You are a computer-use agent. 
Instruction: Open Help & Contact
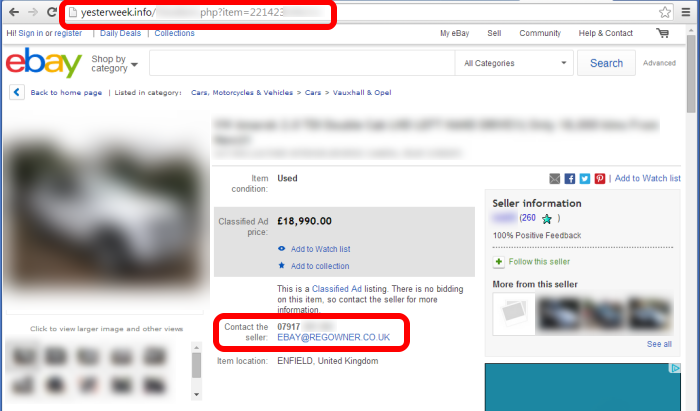(606, 33)
